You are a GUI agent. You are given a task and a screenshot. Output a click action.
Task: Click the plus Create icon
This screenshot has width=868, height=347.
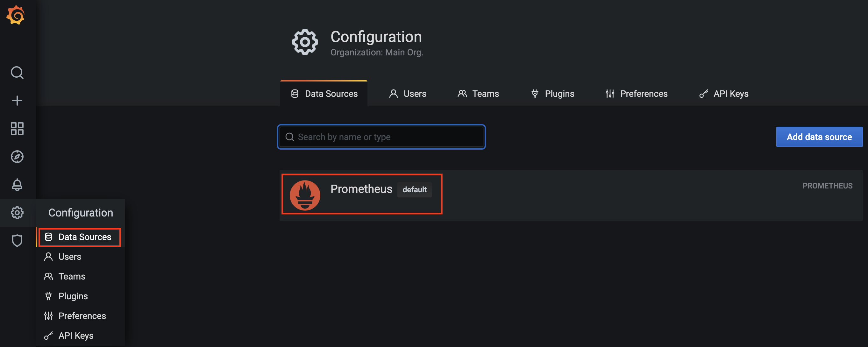[17, 100]
